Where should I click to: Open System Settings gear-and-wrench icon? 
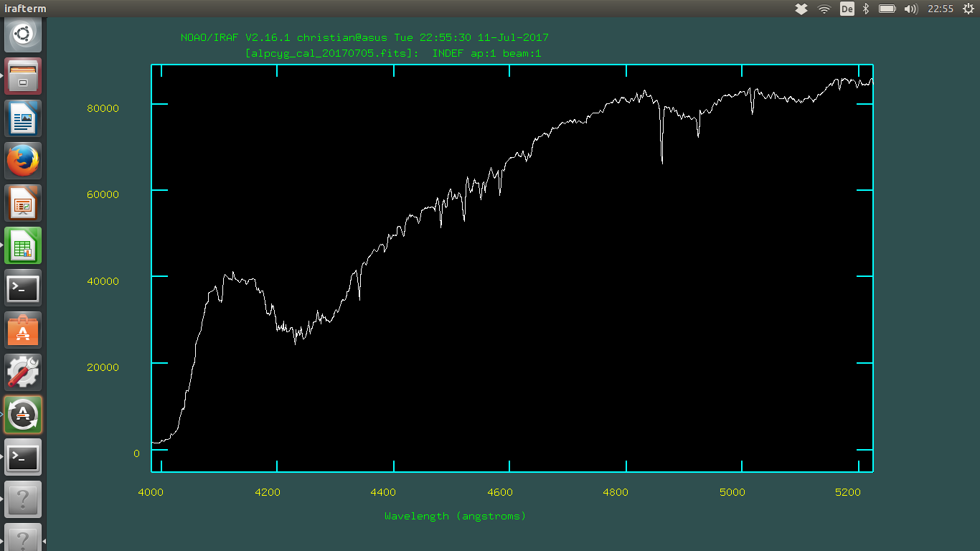click(23, 372)
